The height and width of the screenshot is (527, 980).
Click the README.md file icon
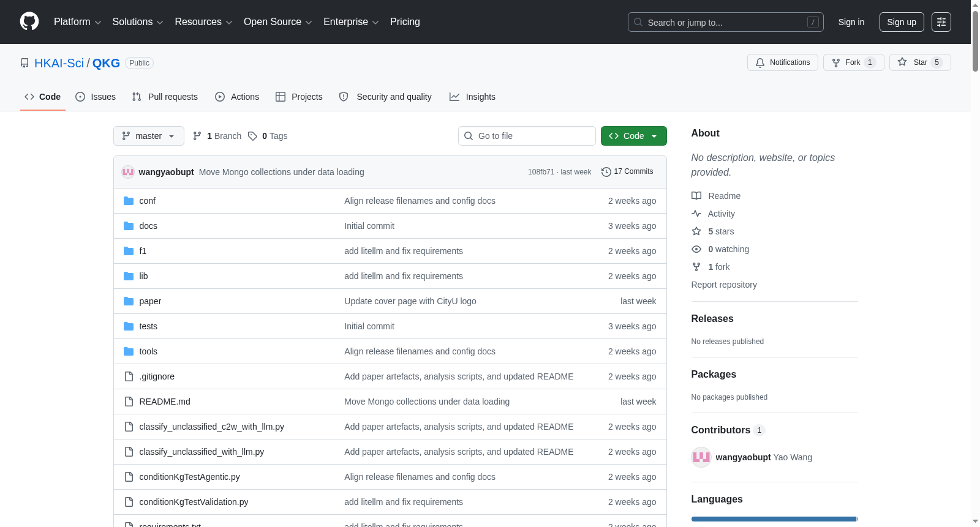(x=129, y=402)
